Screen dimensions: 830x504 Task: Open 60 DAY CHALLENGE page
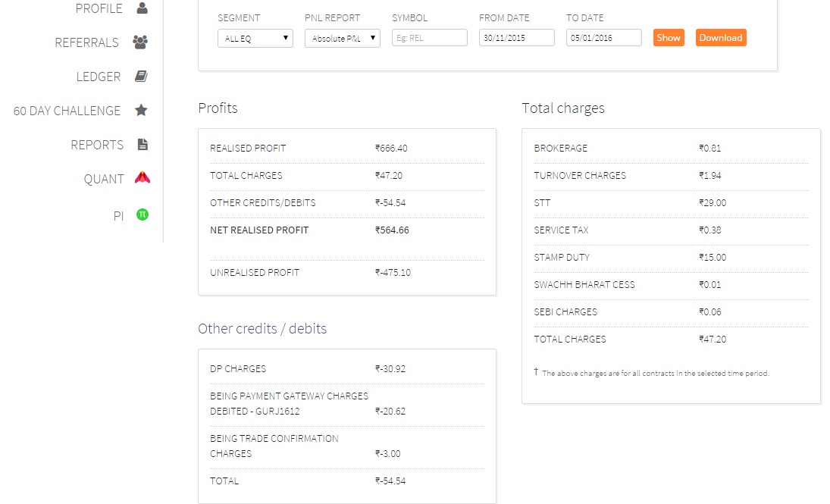(67, 111)
